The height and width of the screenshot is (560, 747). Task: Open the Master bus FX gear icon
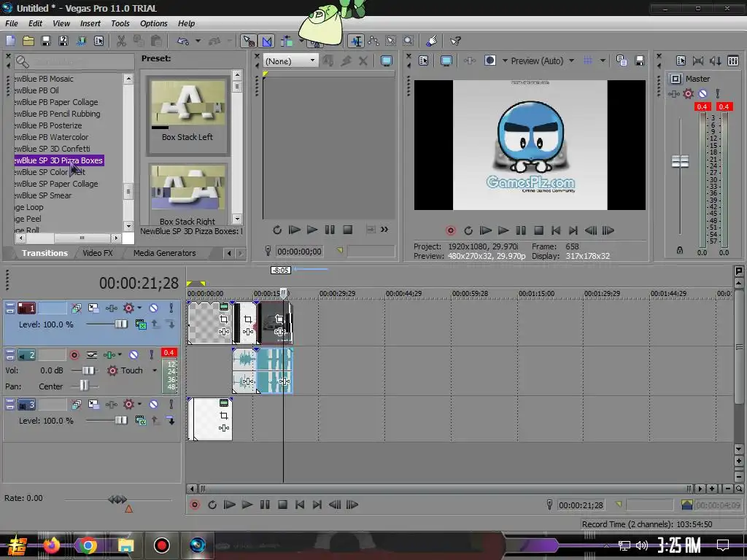(688, 94)
